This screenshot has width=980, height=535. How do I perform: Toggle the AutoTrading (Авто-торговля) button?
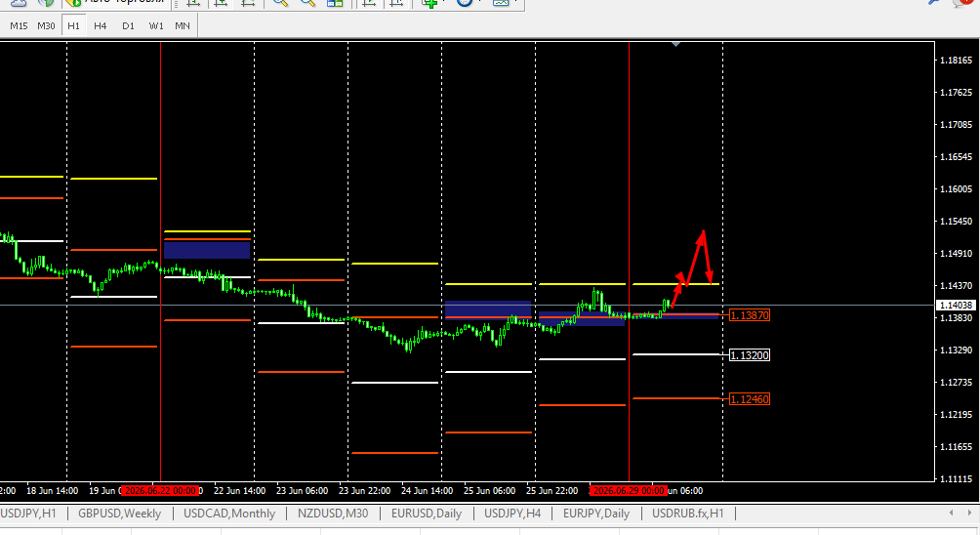[117, 2]
